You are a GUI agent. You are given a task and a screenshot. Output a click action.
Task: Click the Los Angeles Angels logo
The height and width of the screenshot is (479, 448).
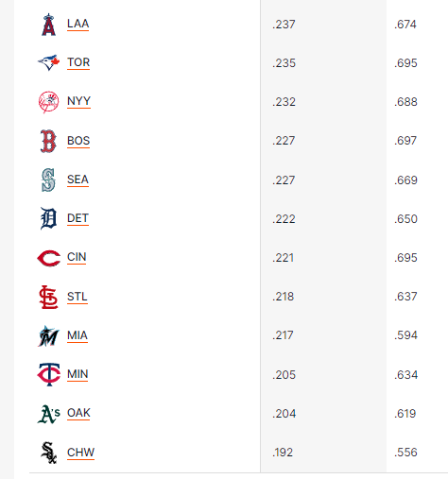click(48, 25)
